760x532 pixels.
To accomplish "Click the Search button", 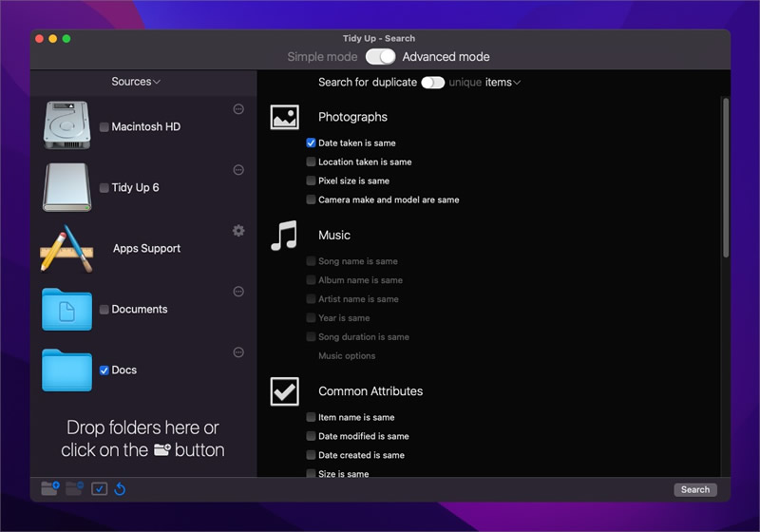I will point(695,489).
